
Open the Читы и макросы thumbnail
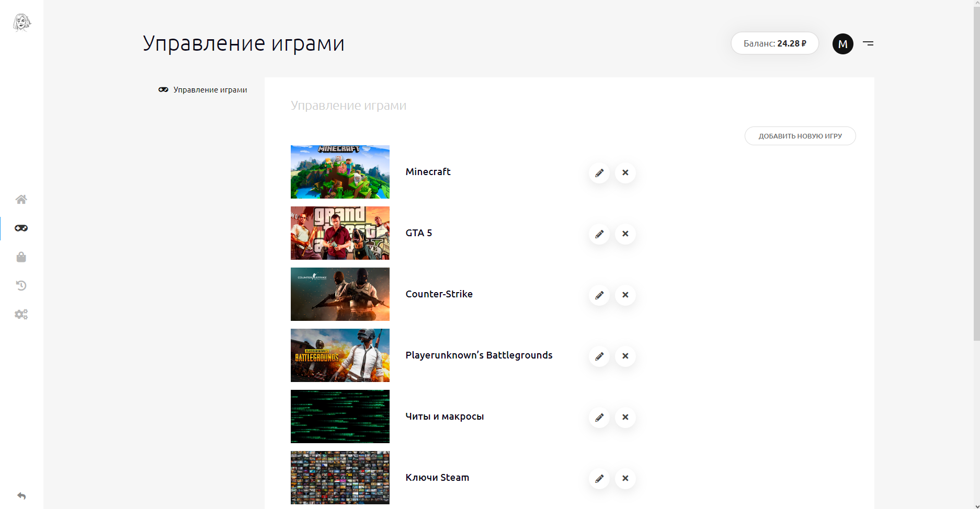pyautogui.click(x=340, y=417)
